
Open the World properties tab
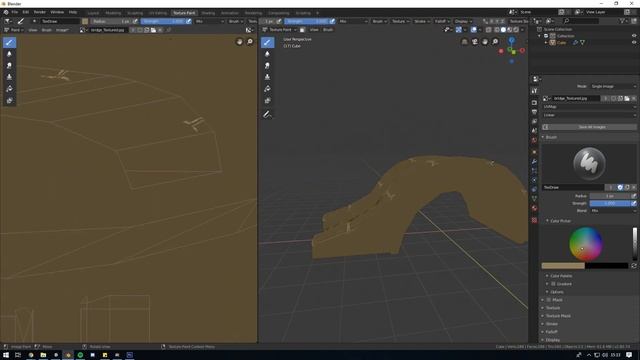534,140
